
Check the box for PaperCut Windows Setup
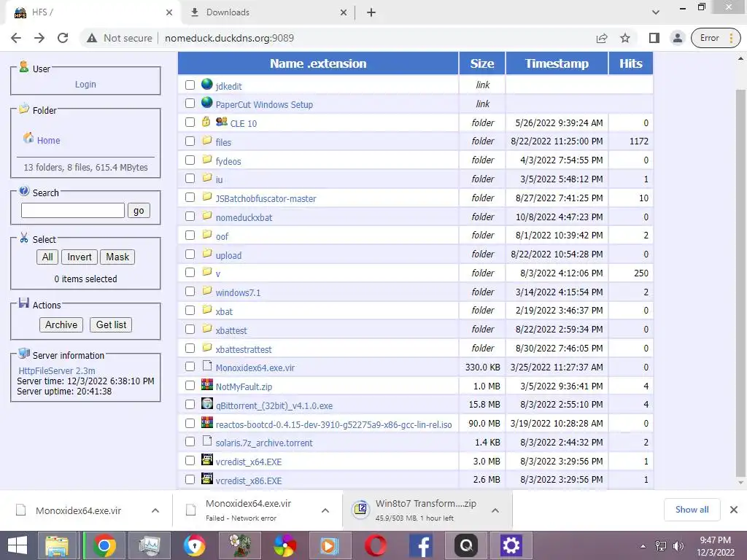pos(190,104)
